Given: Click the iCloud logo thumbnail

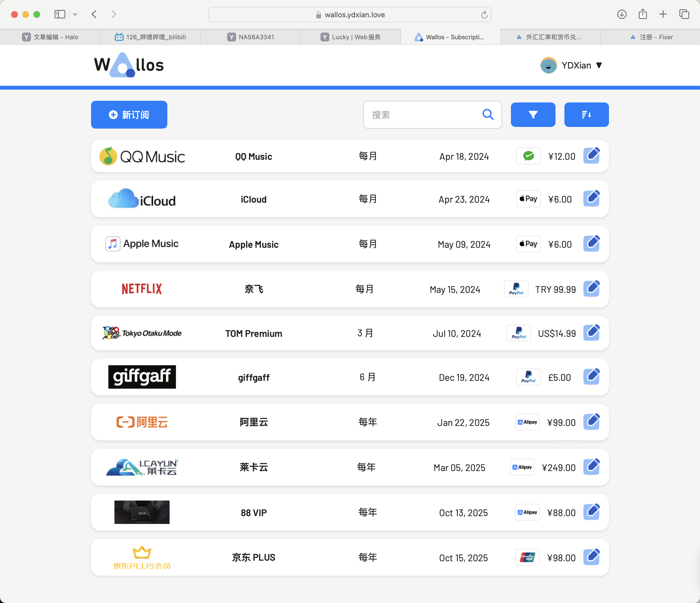Looking at the screenshot, I should (x=142, y=199).
